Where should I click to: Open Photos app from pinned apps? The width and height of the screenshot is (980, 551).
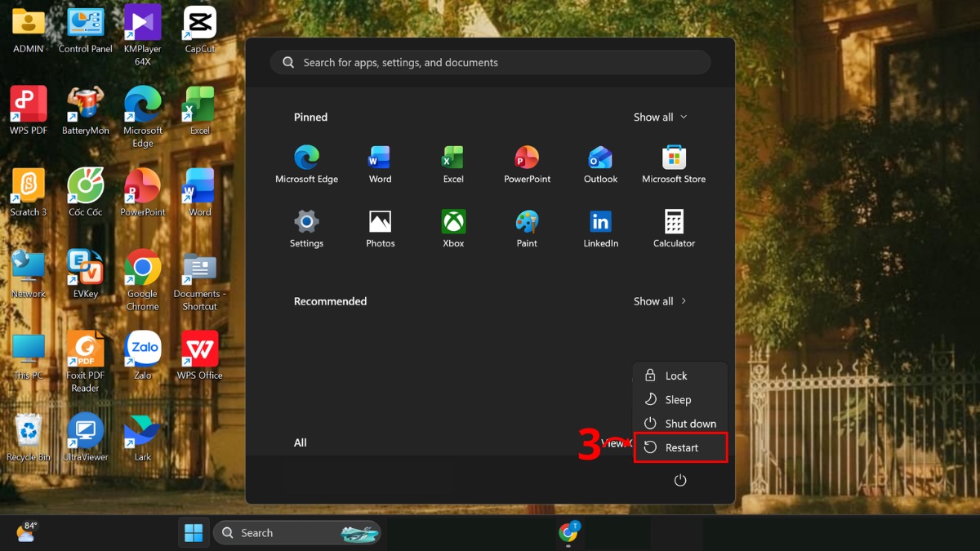click(380, 229)
